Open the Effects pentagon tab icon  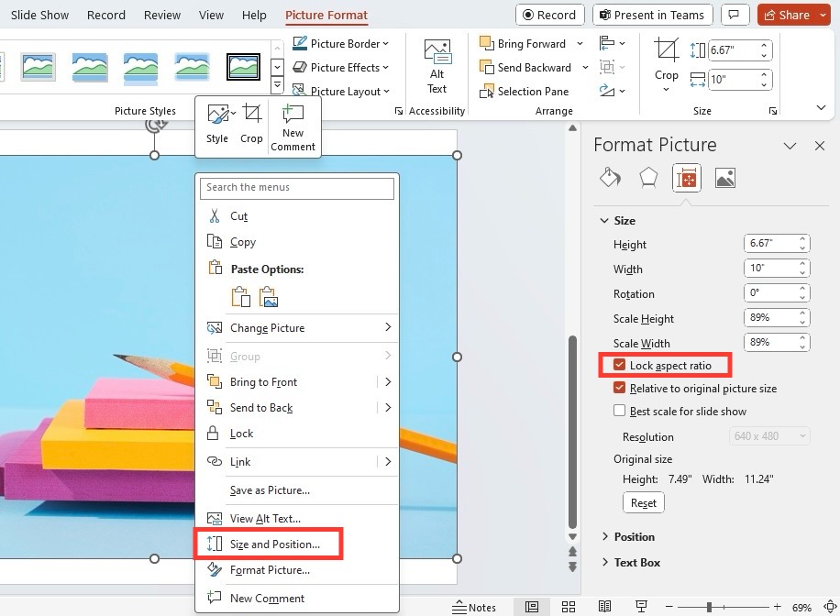pos(648,177)
